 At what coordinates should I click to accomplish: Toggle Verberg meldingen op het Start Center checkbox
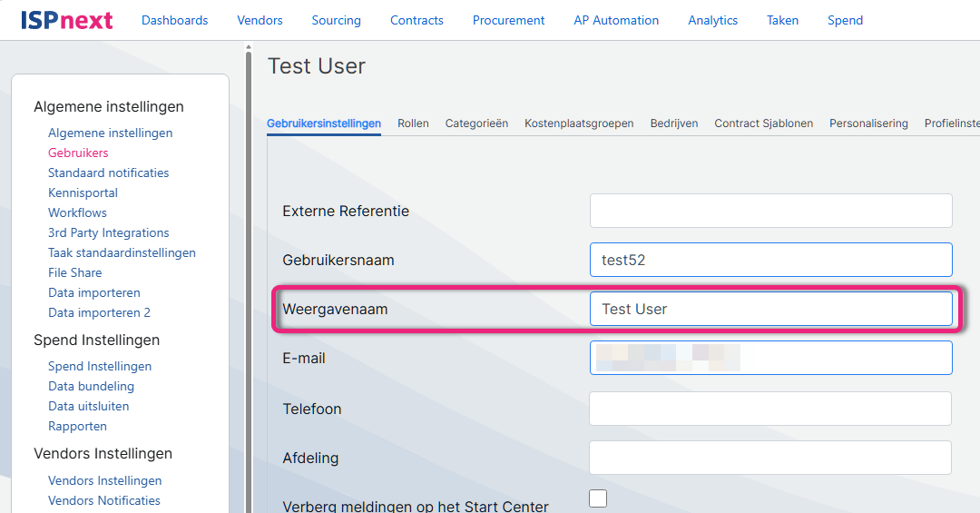[x=598, y=498]
